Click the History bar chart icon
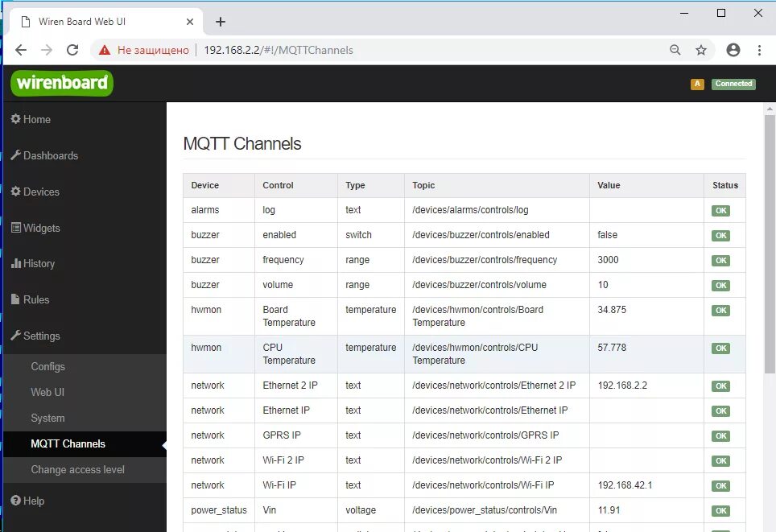The height and width of the screenshot is (532, 776). pyautogui.click(x=16, y=263)
